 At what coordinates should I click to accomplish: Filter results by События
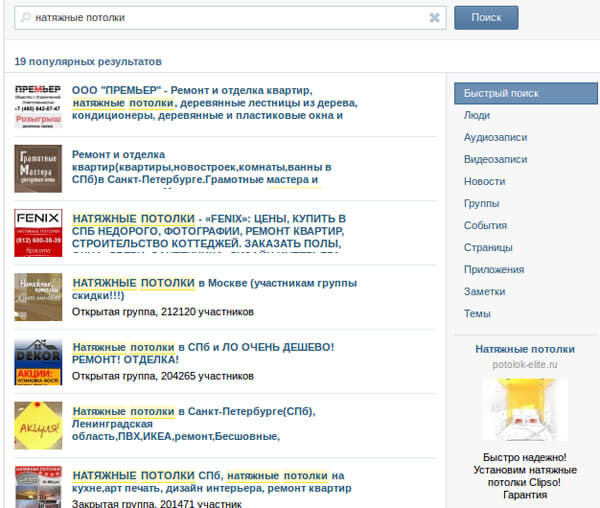[485, 225]
